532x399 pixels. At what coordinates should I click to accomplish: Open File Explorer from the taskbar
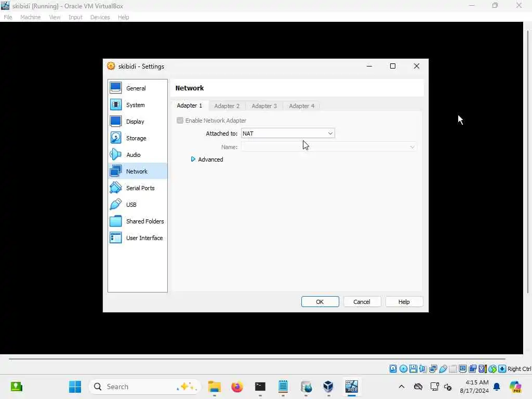pos(215,387)
